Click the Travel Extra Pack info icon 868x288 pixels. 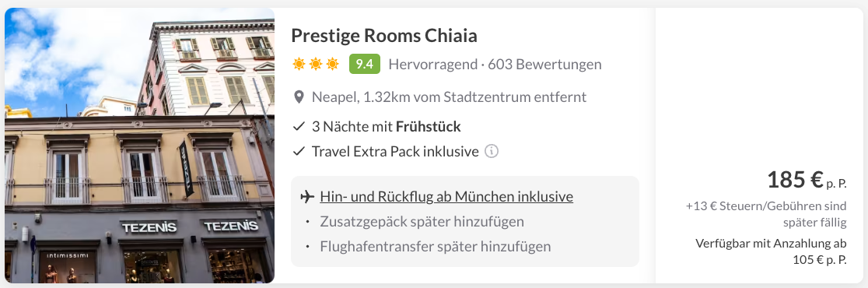pos(492,151)
